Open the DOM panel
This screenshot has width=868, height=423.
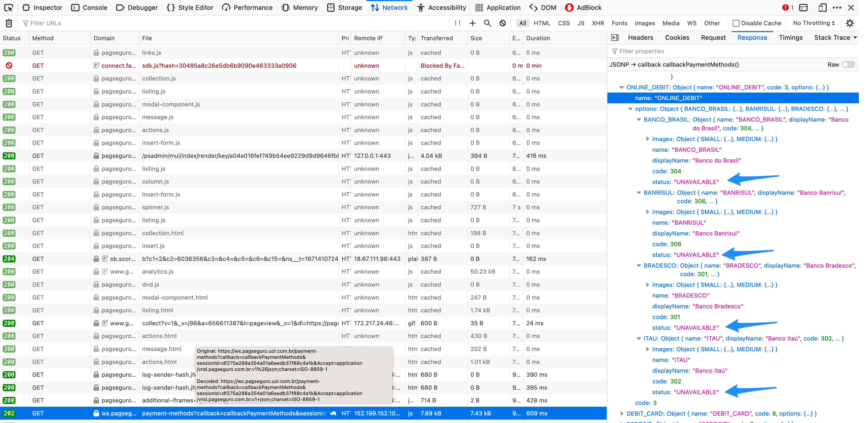click(x=543, y=7)
